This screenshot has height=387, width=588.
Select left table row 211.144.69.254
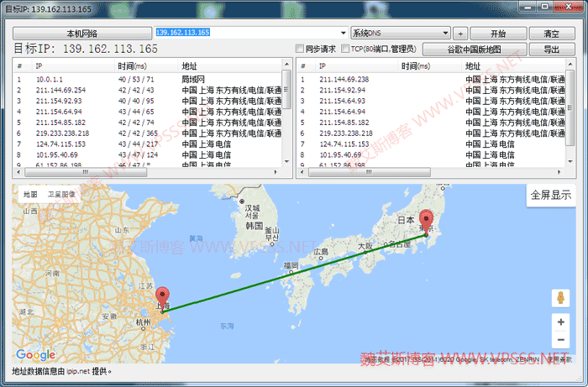pos(148,91)
